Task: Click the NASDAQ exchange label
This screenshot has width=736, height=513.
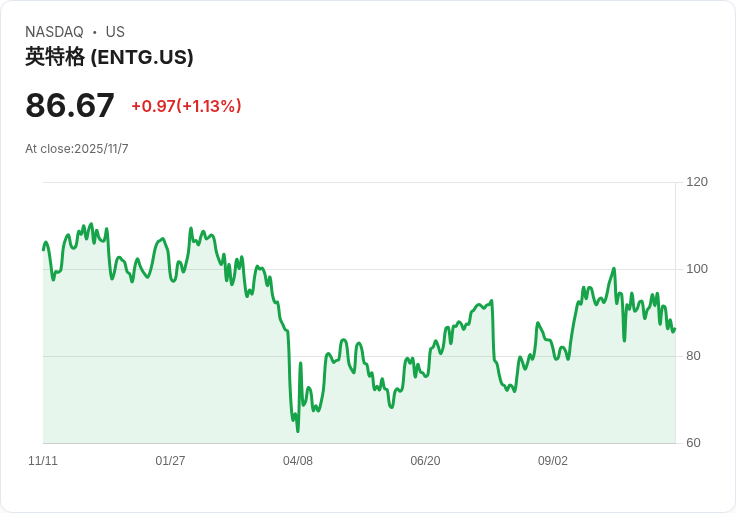Action: pyautogui.click(x=54, y=32)
